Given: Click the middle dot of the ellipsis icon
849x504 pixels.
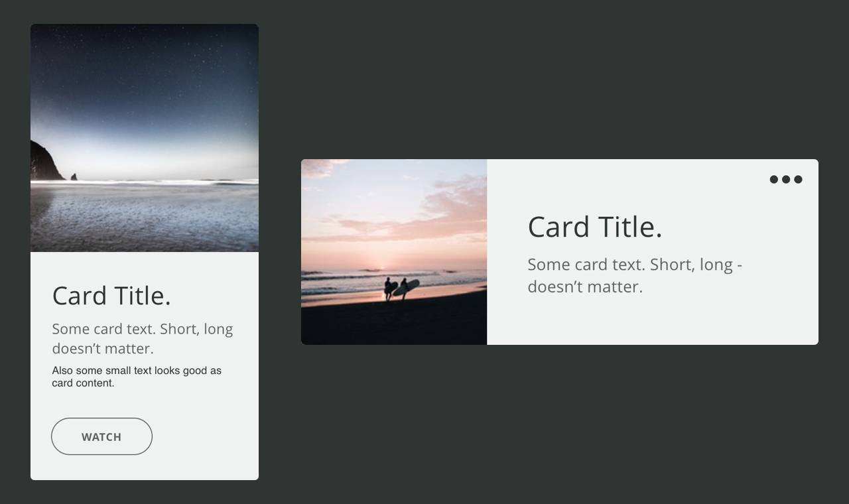Looking at the screenshot, I should coord(786,179).
